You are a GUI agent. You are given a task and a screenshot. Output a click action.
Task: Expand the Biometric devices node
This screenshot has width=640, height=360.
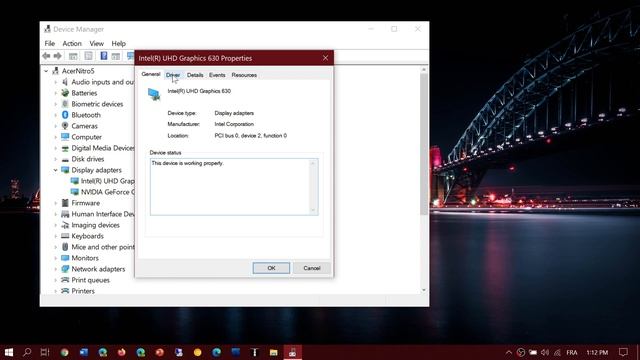tap(56, 104)
